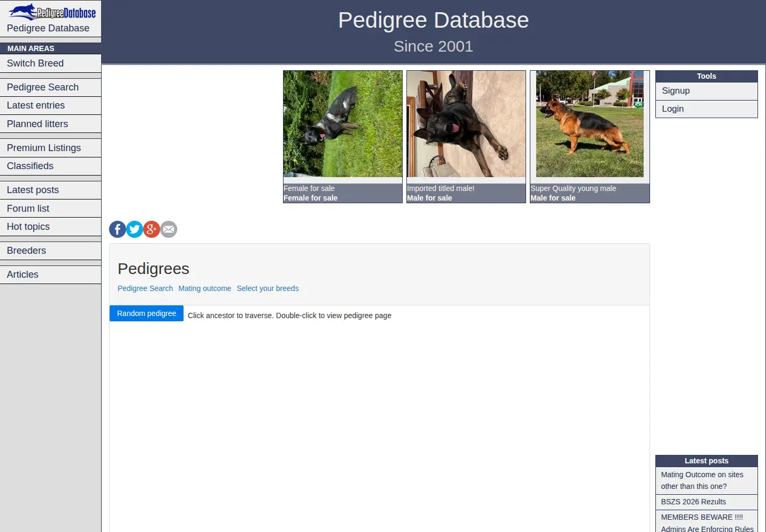Share page on Facebook icon
The image size is (766, 532).
pos(118,229)
